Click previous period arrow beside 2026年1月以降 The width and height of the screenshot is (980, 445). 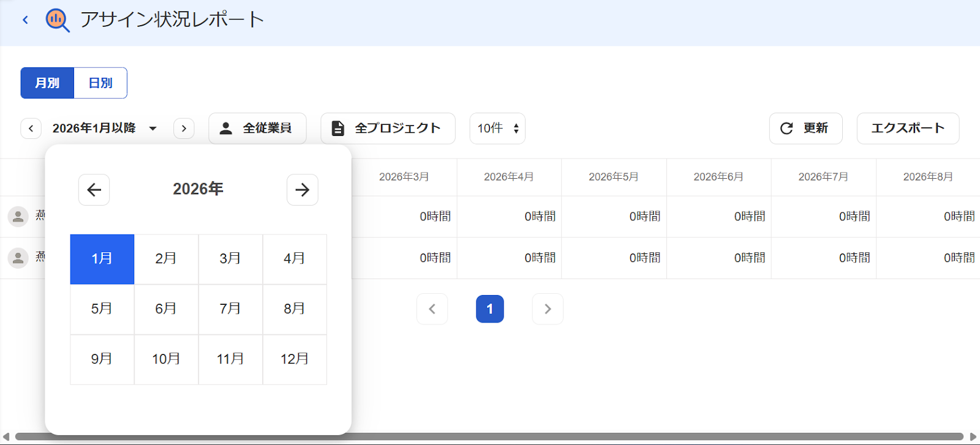pos(31,129)
